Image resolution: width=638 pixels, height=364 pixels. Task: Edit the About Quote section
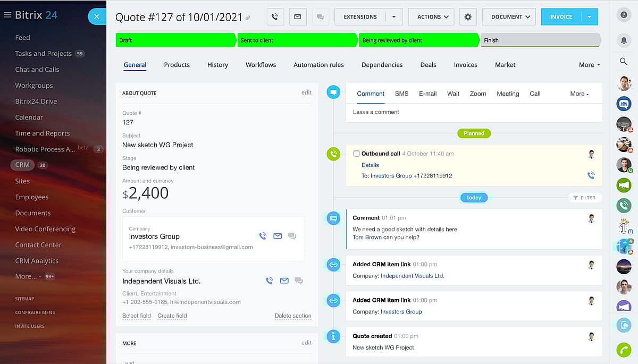(x=306, y=92)
